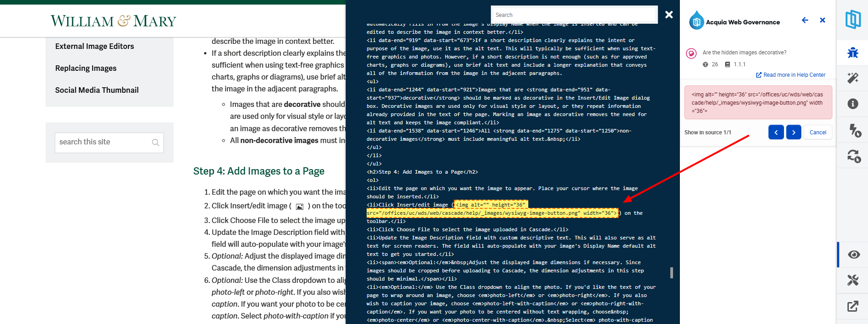Show next source occurrence with right chevron
The height and width of the screenshot is (324, 868).
click(x=794, y=132)
